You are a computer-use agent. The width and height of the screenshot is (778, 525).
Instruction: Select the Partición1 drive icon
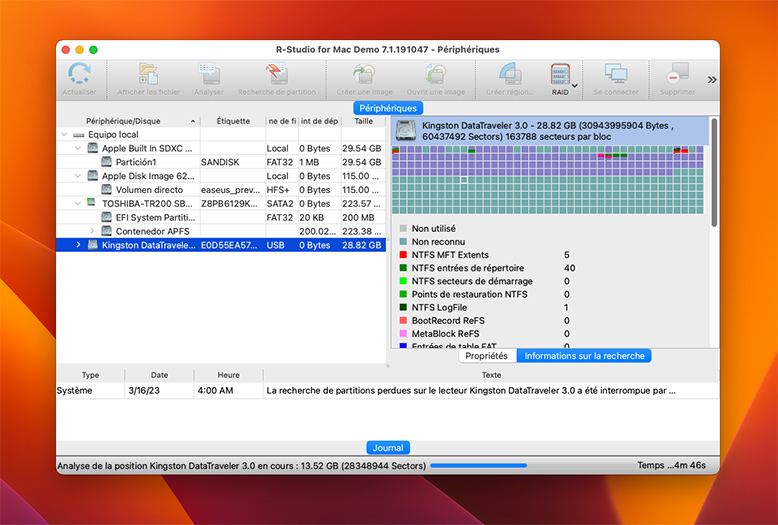click(106, 162)
